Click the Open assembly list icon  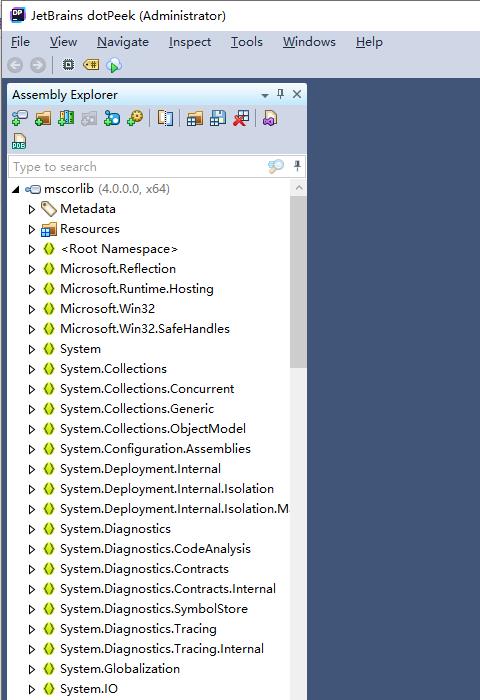[x=195, y=118]
